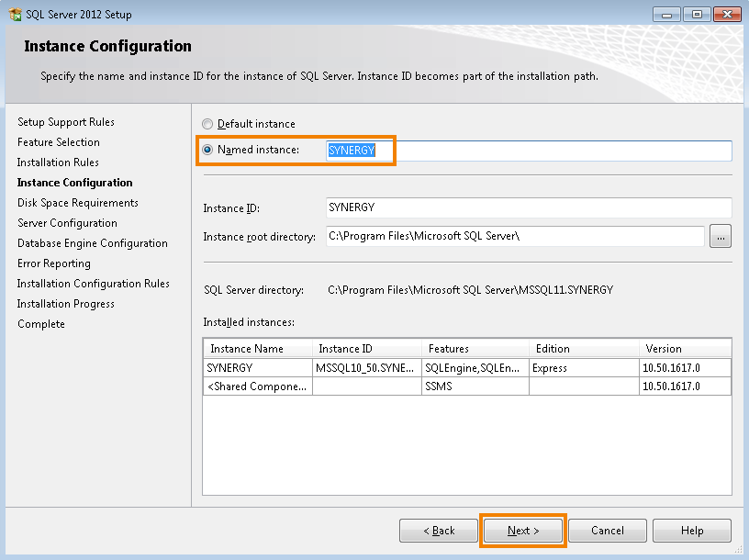This screenshot has width=749, height=560.
Task: Go back using the Back button
Action: point(438,530)
